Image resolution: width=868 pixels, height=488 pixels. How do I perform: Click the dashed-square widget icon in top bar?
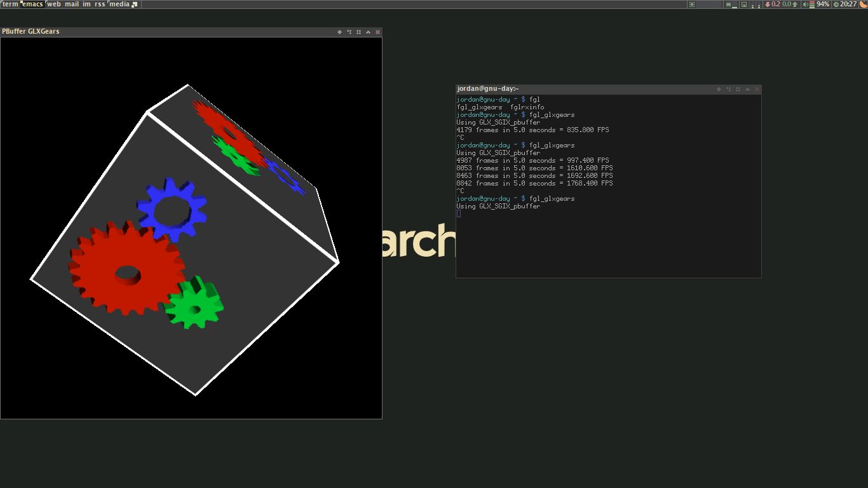click(692, 4)
